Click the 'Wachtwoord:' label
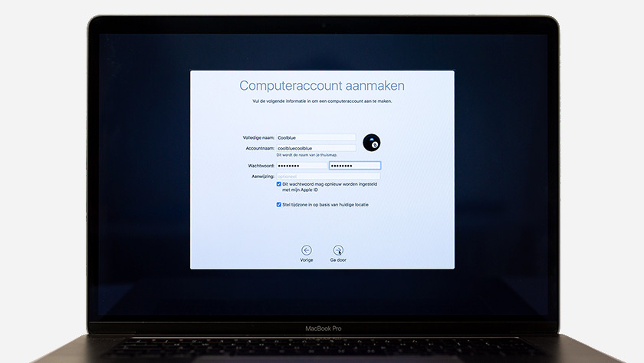This screenshot has width=644, height=363. point(261,165)
